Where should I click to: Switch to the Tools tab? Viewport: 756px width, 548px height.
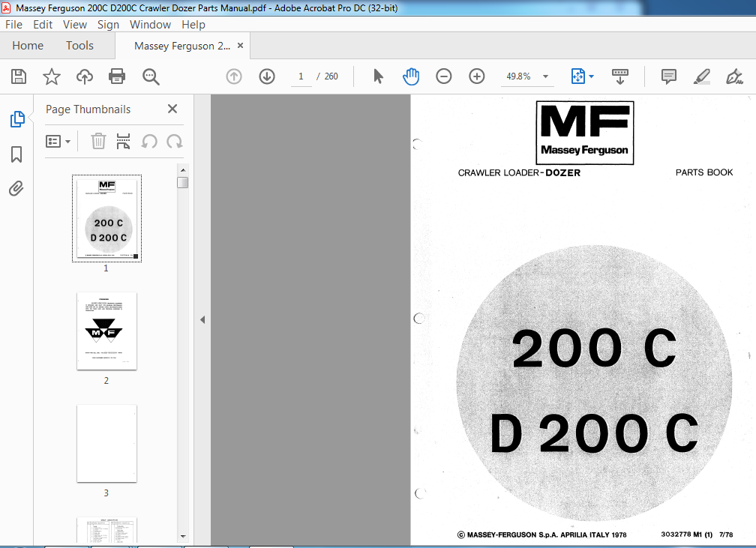pyautogui.click(x=79, y=45)
